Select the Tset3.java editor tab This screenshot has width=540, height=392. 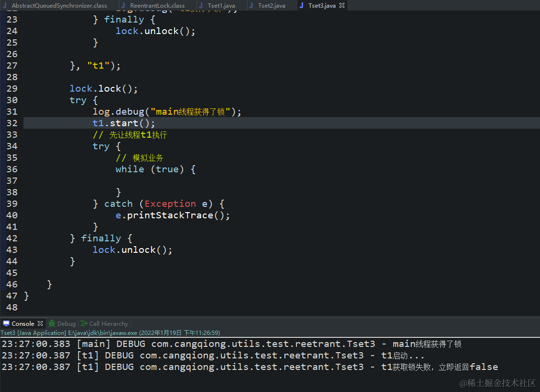click(322, 5)
